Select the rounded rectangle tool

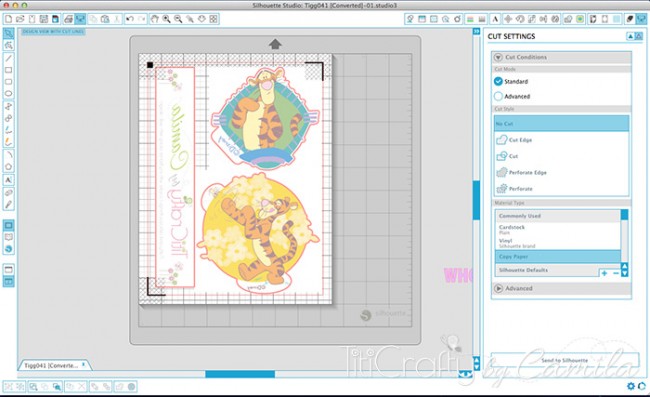tap(8, 82)
